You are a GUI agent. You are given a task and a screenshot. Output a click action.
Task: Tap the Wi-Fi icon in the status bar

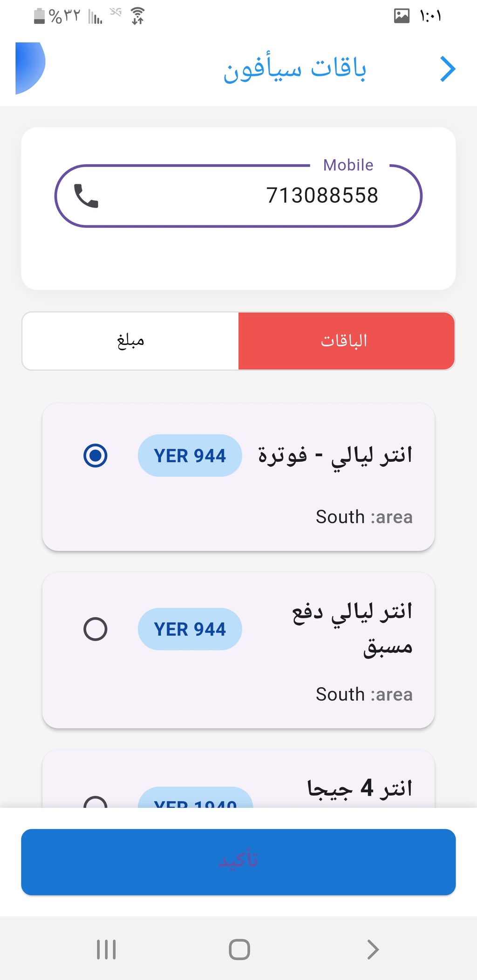[x=137, y=16]
